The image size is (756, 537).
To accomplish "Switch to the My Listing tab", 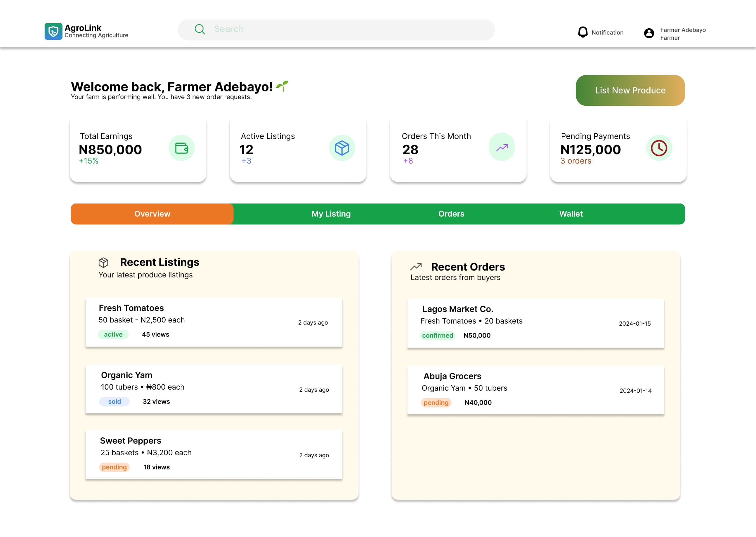I will 331,214.
